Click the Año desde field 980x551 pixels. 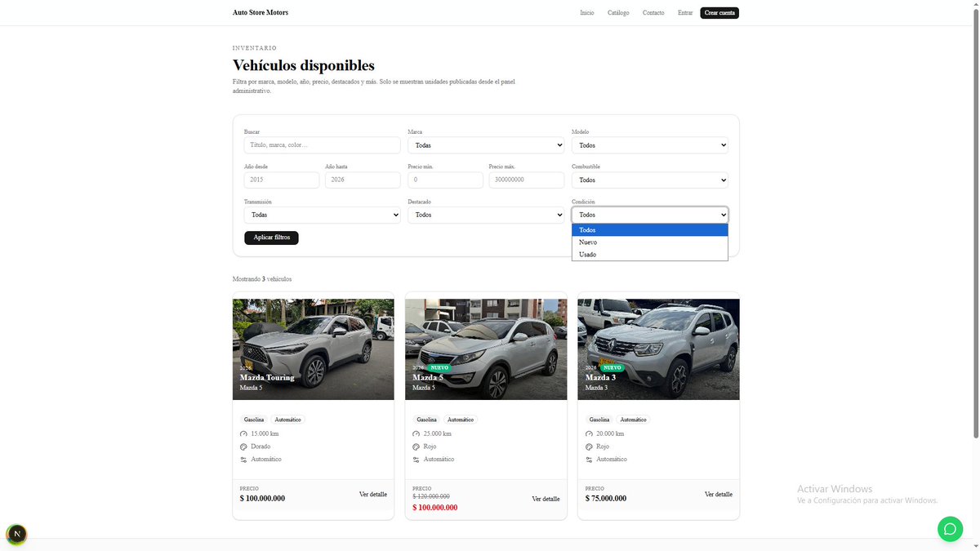point(282,180)
